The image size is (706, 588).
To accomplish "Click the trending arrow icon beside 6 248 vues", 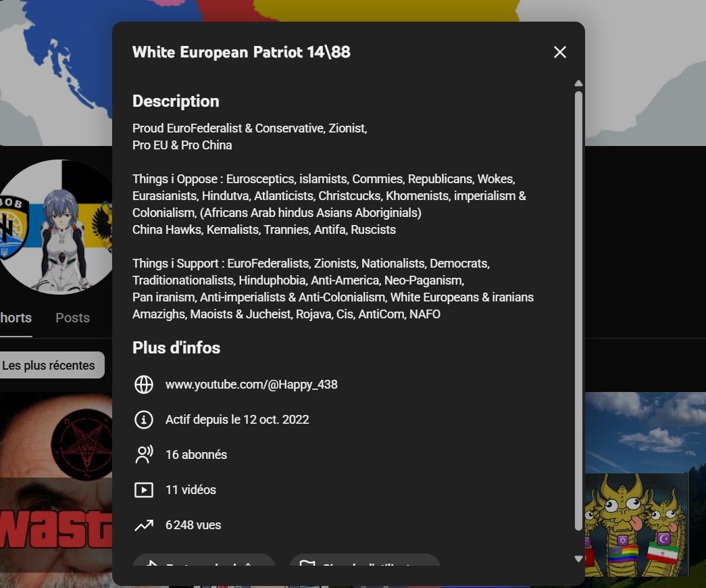I will (144, 525).
